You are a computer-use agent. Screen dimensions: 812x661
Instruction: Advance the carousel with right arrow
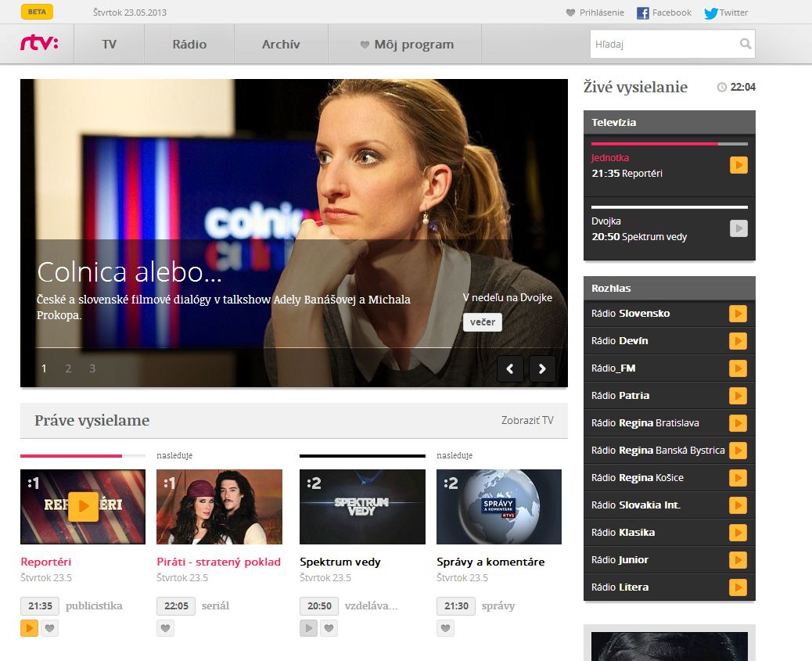541,368
